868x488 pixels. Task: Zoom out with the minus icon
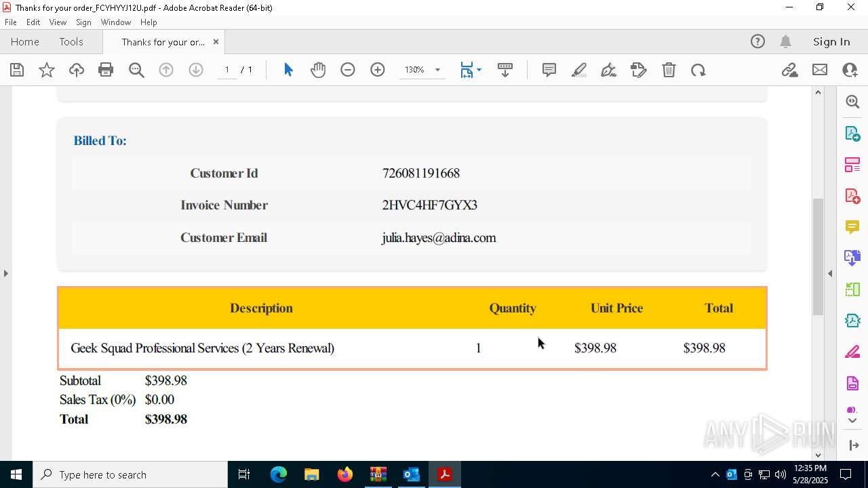click(x=348, y=70)
